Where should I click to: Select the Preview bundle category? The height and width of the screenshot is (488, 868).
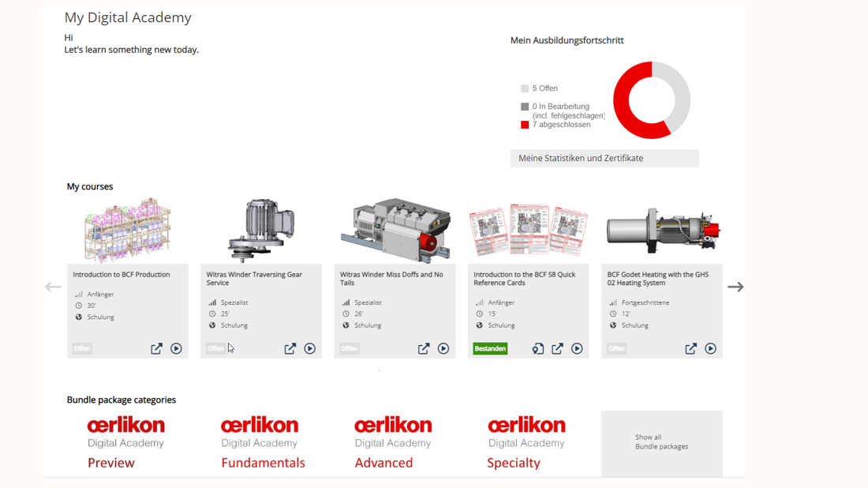click(126, 443)
